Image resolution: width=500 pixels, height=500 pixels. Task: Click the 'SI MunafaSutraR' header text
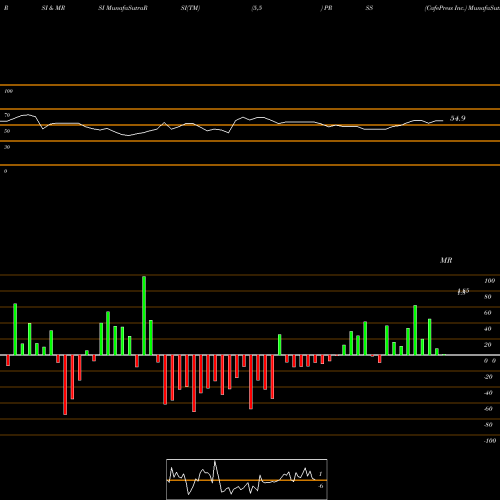[x=123, y=8]
